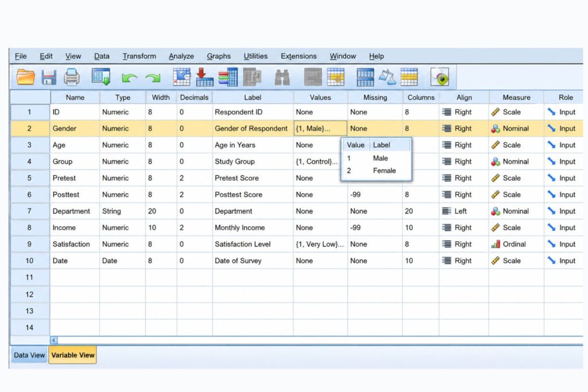The height and width of the screenshot is (392, 588).
Task: Click the green Undo arrow
Action: (x=129, y=77)
